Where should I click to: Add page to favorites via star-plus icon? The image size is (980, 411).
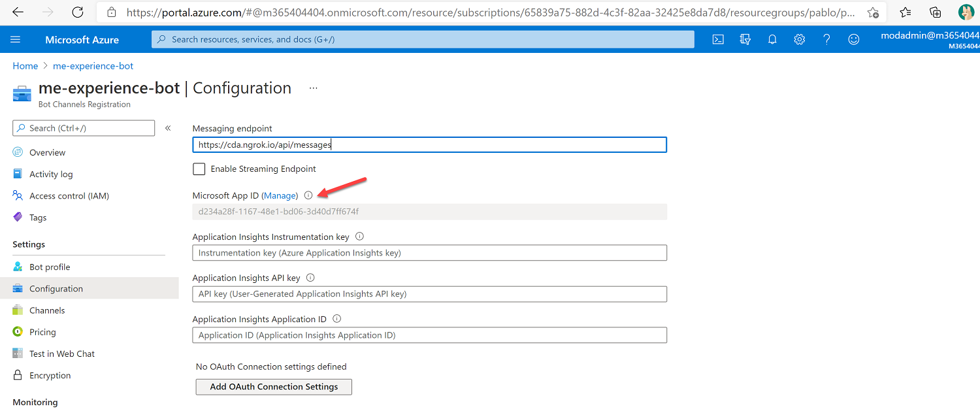coord(873,12)
